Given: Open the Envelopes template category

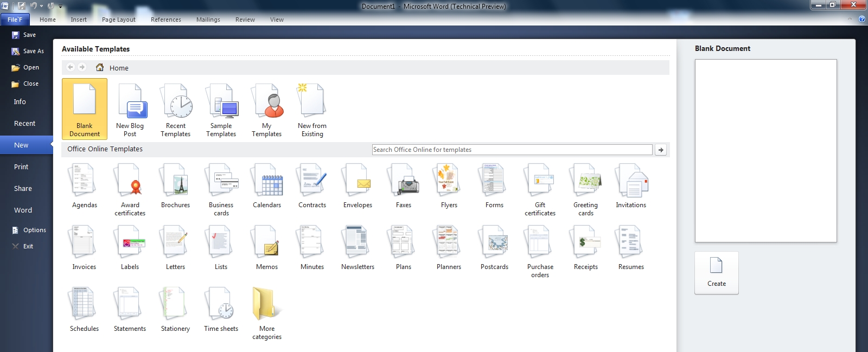Looking at the screenshot, I should [358, 187].
